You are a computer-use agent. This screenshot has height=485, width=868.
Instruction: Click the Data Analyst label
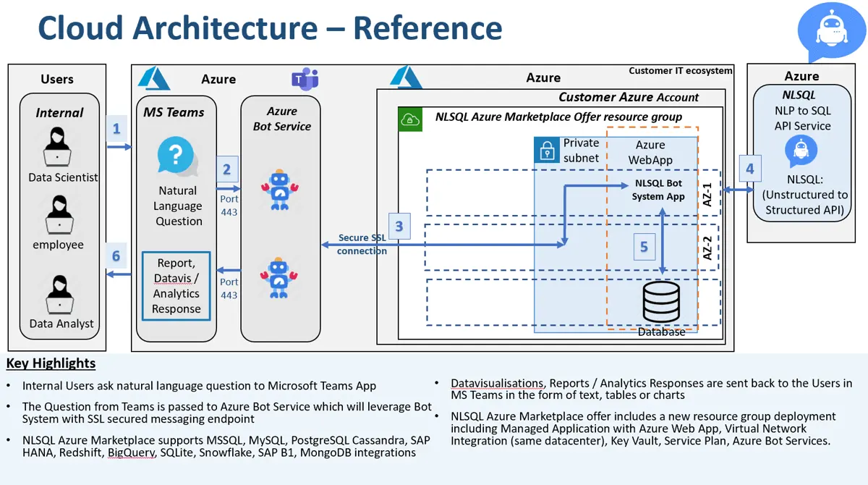click(x=61, y=324)
